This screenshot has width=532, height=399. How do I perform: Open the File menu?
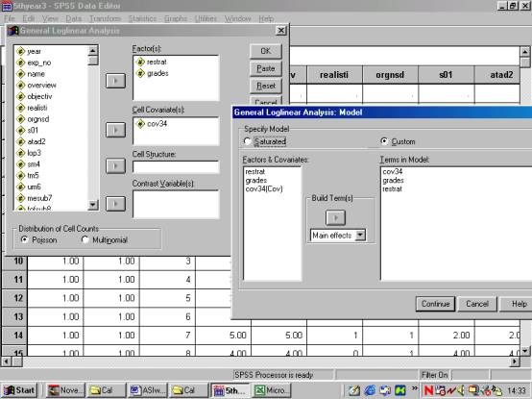click(10, 18)
